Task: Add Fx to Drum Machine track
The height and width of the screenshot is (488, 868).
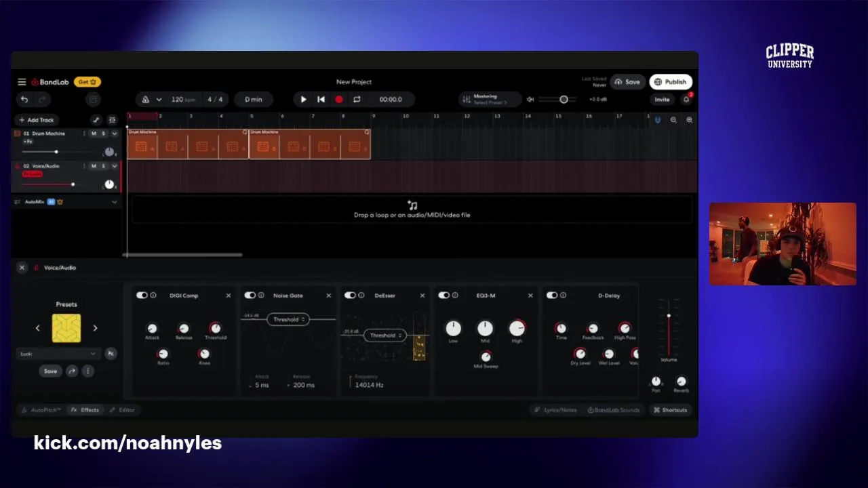Action: [28, 142]
